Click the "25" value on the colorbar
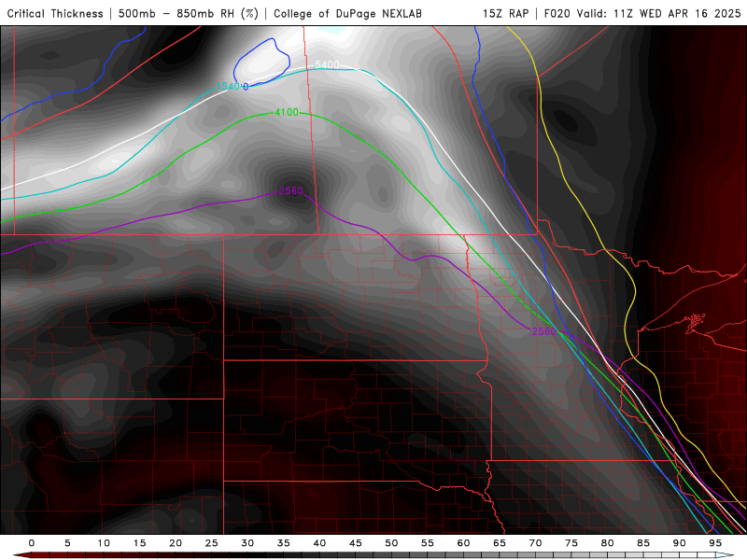Image resolution: width=747 pixels, height=560 pixels. point(212,543)
